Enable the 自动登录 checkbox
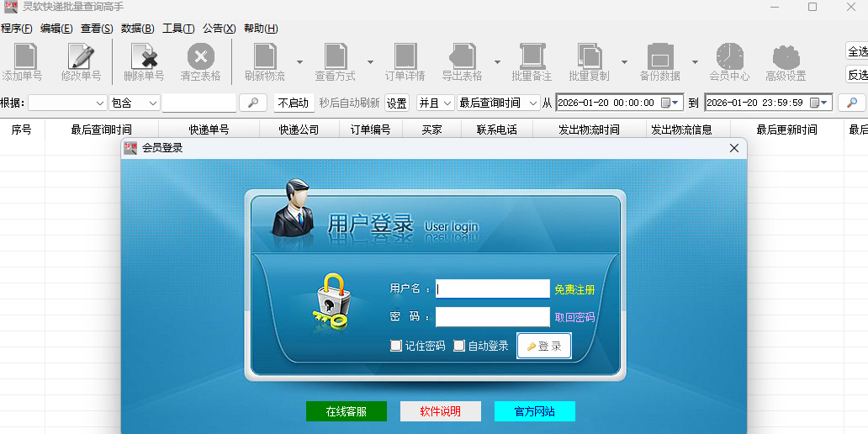 [459, 346]
